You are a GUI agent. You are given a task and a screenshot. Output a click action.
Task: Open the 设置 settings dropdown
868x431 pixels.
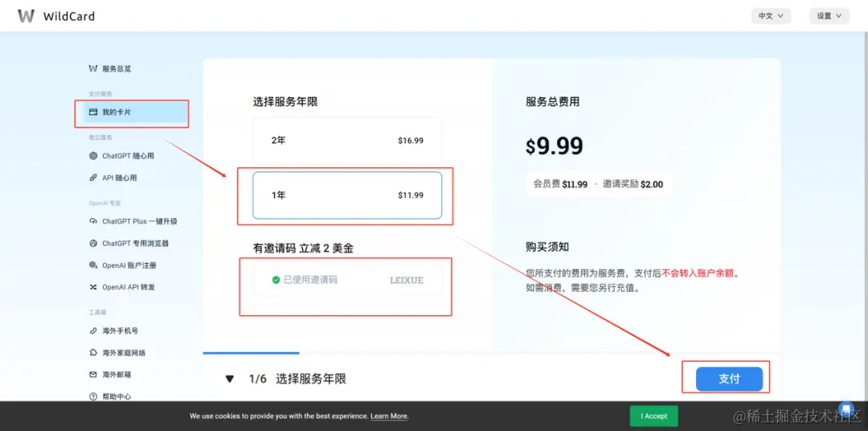point(829,16)
